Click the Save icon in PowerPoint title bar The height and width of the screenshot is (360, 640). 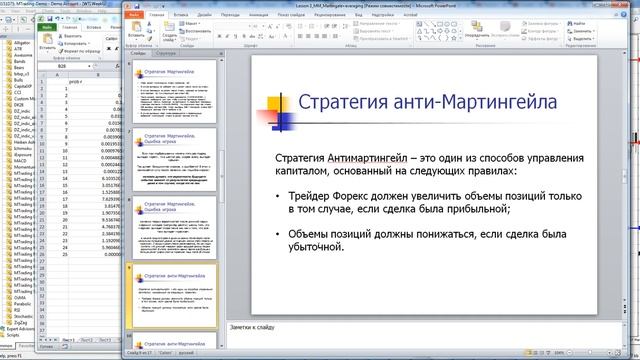click(x=137, y=6)
